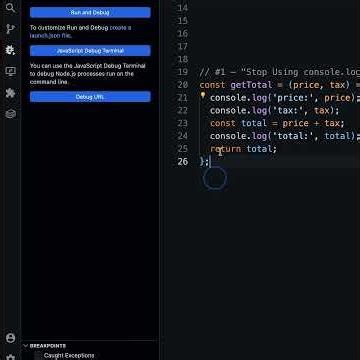Click the "getTotal" function name

coord(251,85)
